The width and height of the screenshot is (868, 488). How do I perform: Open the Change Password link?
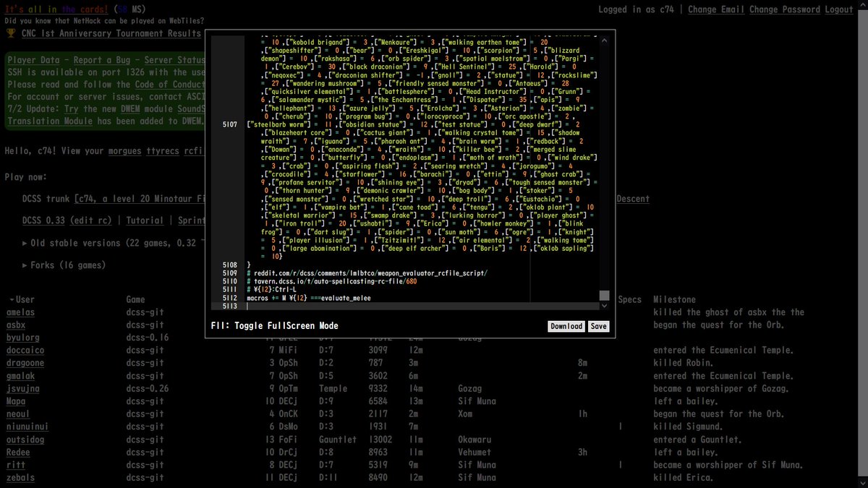click(784, 9)
